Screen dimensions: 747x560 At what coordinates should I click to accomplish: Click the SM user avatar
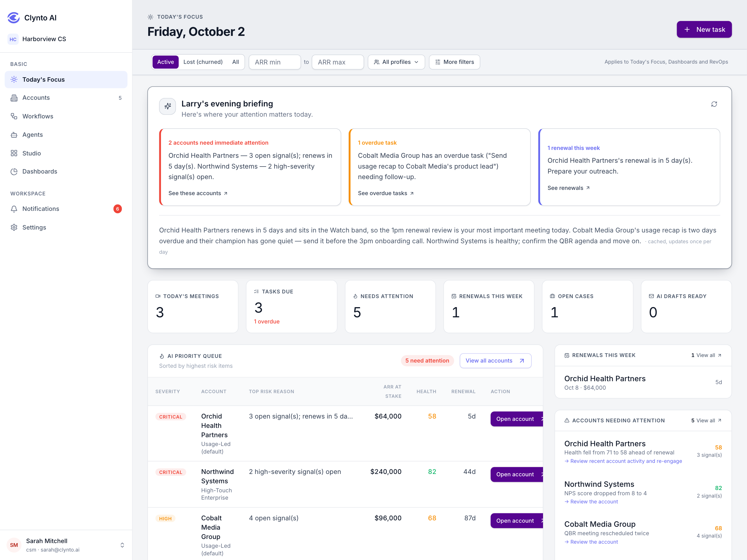pyautogui.click(x=14, y=545)
